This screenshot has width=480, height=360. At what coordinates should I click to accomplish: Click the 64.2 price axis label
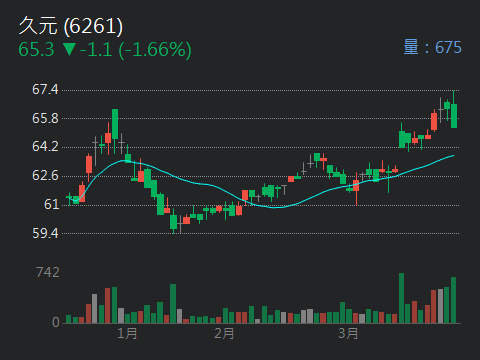point(45,146)
